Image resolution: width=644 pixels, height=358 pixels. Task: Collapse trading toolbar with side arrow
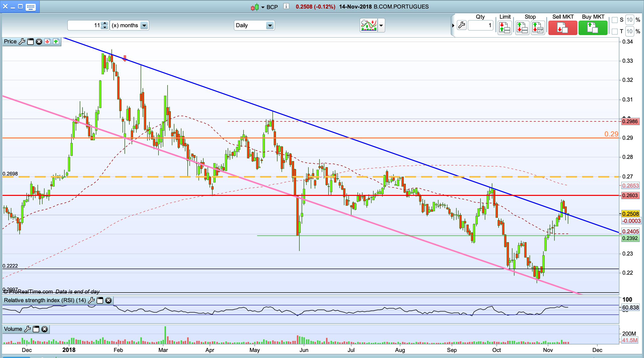453,25
